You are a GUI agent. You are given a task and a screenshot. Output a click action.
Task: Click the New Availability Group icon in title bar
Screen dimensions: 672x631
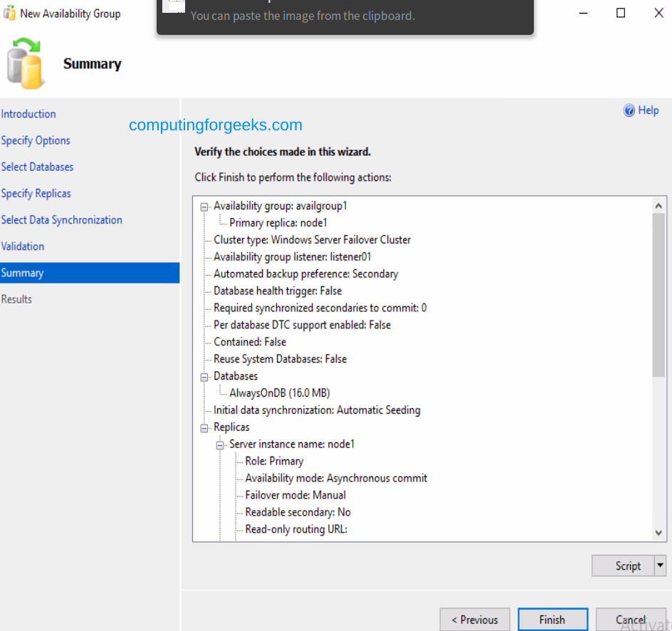pos(8,13)
